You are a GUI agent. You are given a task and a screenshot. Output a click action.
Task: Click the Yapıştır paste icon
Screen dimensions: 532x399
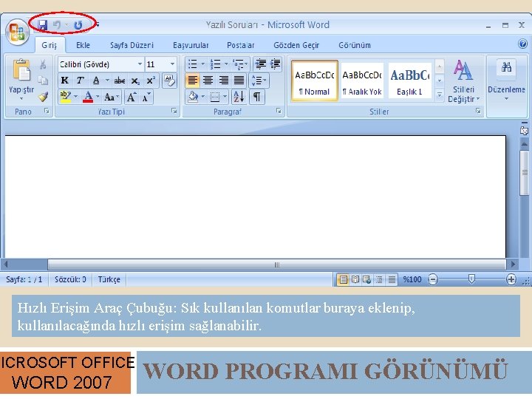(21, 70)
